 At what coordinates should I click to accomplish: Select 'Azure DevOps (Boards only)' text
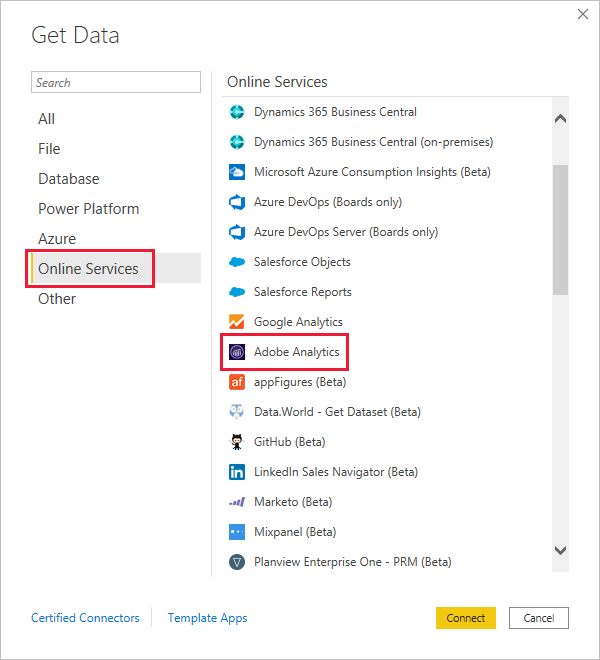tap(328, 202)
